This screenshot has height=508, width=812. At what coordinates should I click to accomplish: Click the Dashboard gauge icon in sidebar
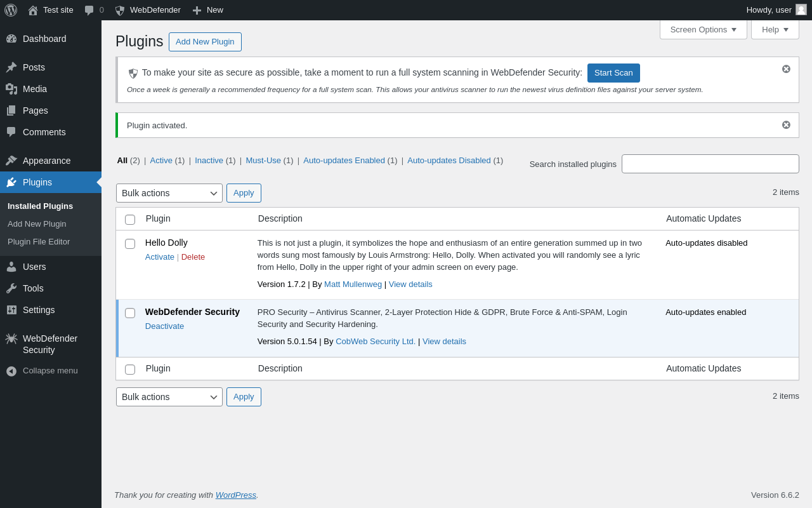click(11, 39)
